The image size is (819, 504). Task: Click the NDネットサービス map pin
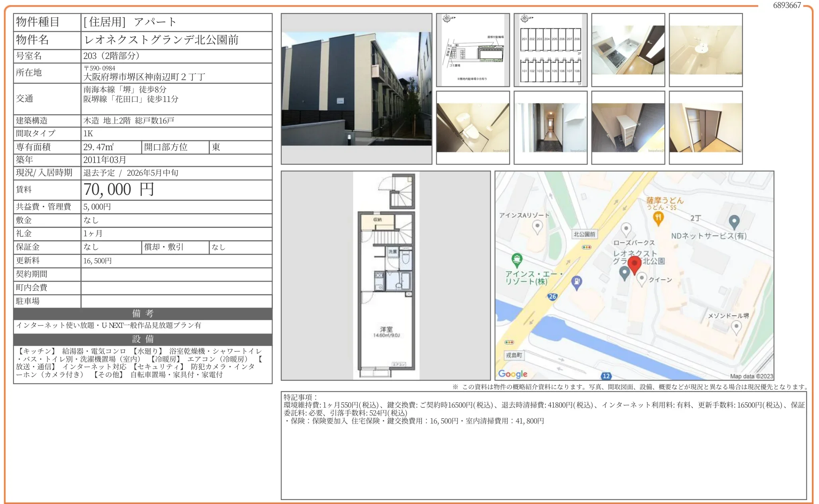pyautogui.click(x=734, y=222)
